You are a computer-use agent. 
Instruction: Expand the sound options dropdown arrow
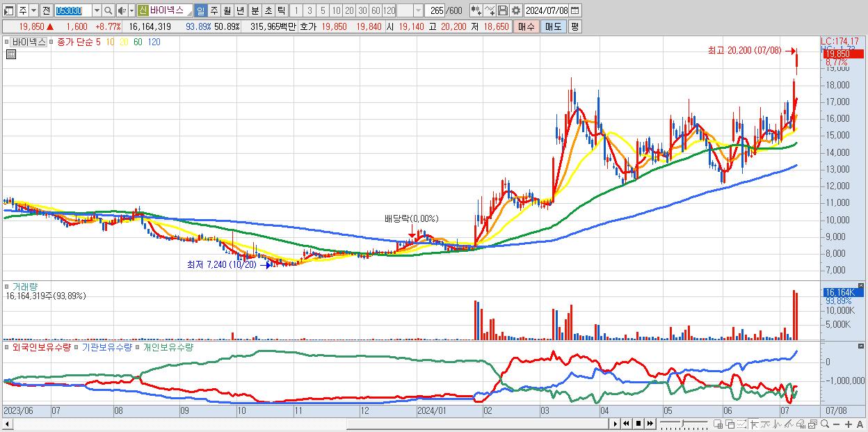(131, 10)
